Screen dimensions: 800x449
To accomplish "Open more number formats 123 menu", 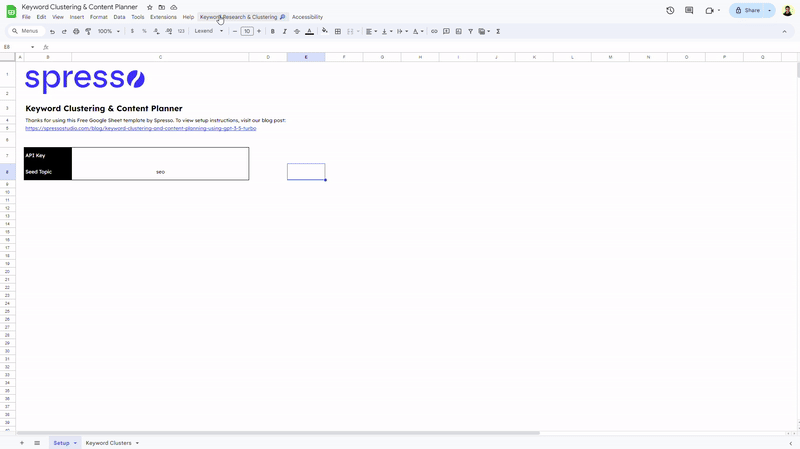I will (181, 32).
